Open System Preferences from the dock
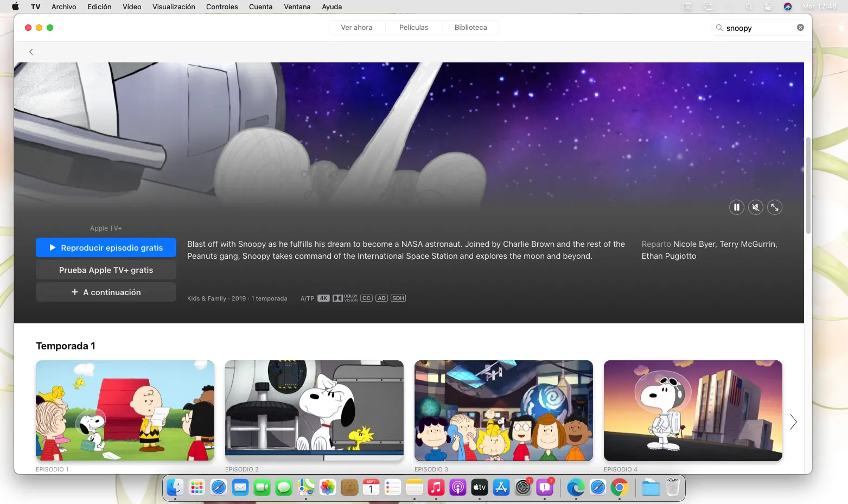This screenshot has width=848, height=504. [523, 487]
